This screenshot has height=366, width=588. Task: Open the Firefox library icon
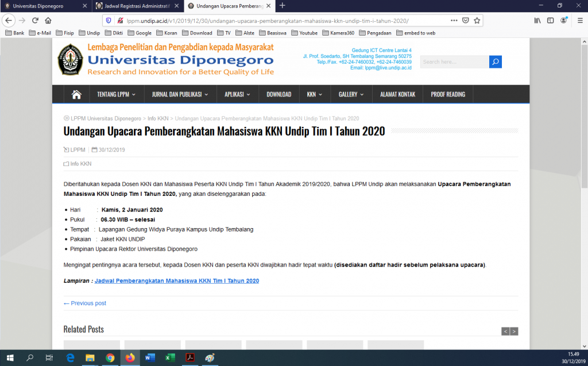click(537, 20)
